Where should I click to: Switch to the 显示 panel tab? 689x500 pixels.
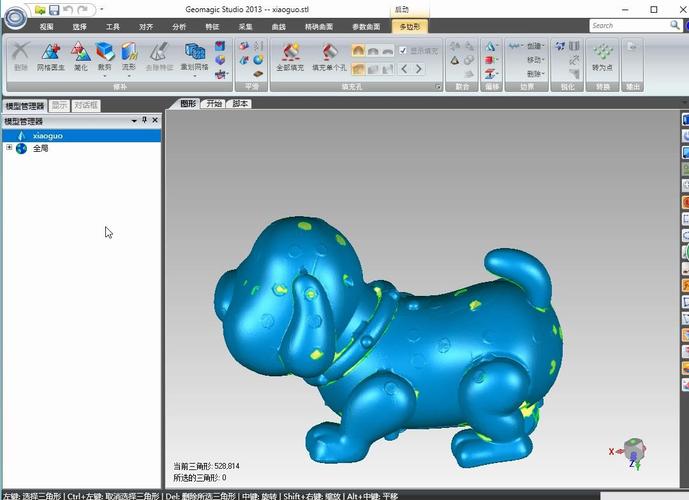(59, 105)
